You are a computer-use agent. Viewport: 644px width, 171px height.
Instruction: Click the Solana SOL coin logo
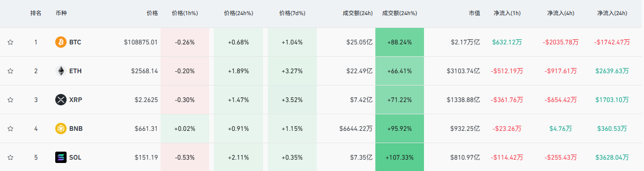[61, 157]
